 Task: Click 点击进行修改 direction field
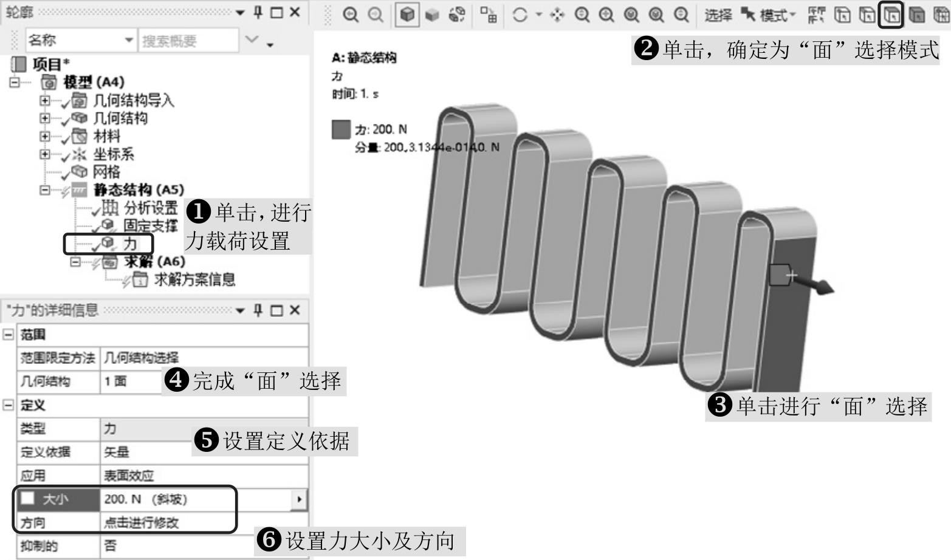point(204,522)
